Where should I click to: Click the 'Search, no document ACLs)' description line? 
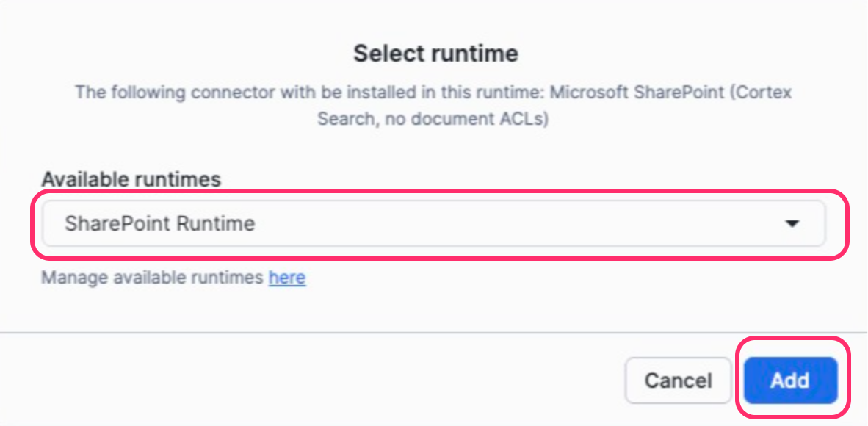pyautogui.click(x=433, y=118)
